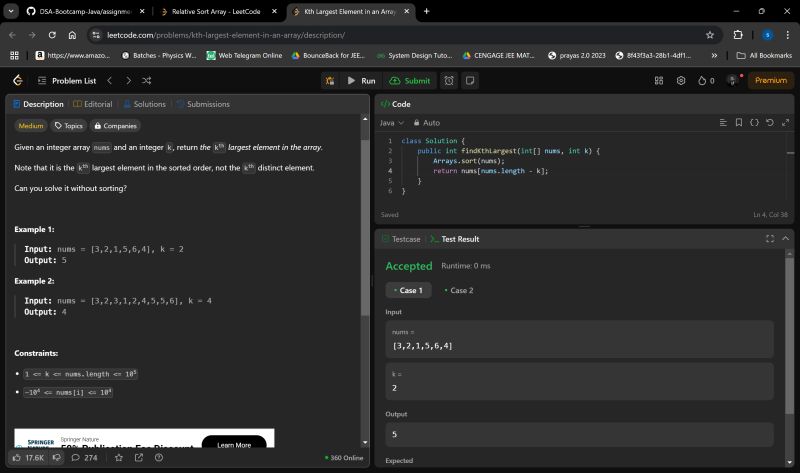Reset code with the undo arrow icon
The height and width of the screenshot is (473, 800).
(769, 122)
